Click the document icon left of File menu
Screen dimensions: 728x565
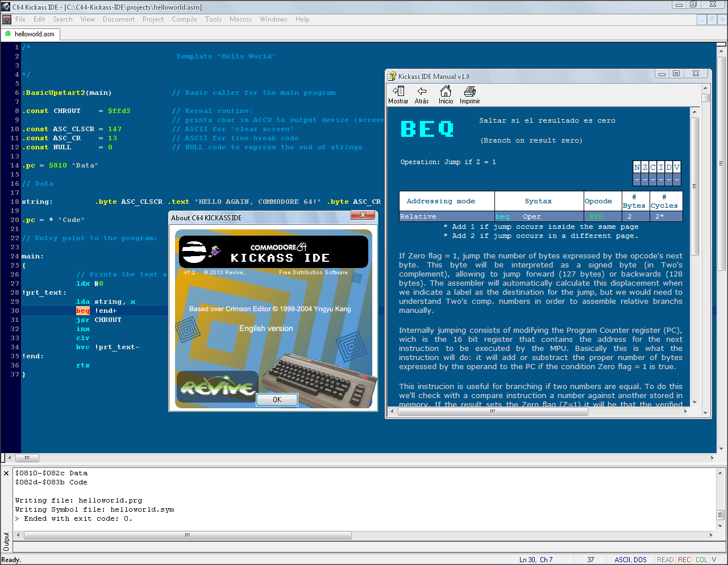click(x=7, y=19)
